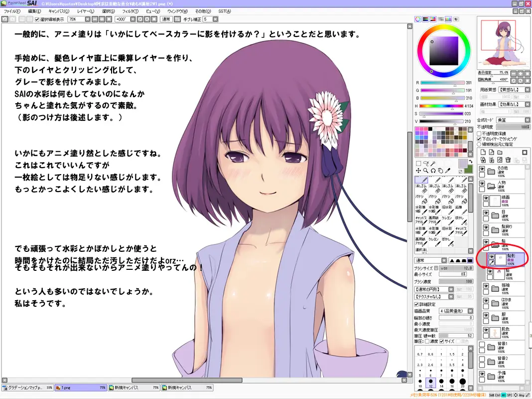Open the キャンバス(C) menu

(59, 11)
